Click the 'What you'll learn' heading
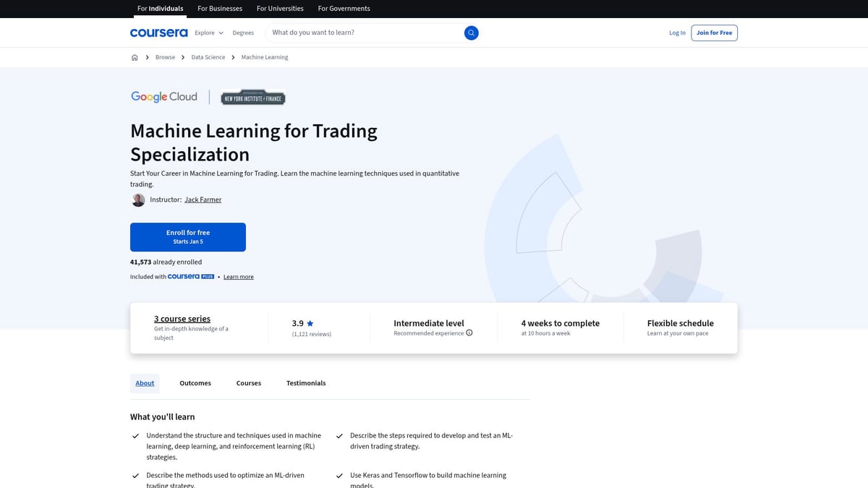The height and width of the screenshot is (488, 868). (x=163, y=417)
